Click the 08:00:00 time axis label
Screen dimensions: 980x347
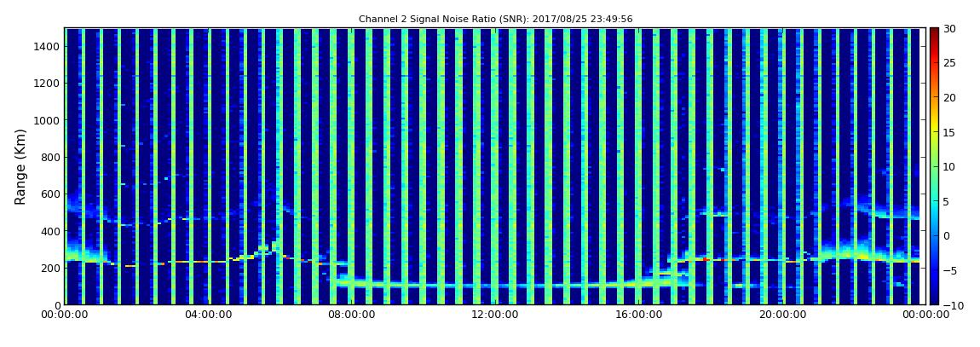351,315
